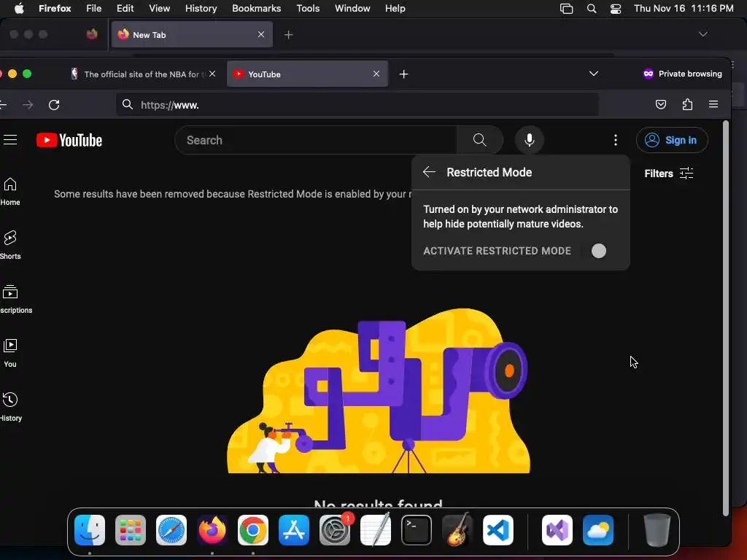The image size is (747, 560).
Task: Open the Bookmarks menu
Action: 256,8
